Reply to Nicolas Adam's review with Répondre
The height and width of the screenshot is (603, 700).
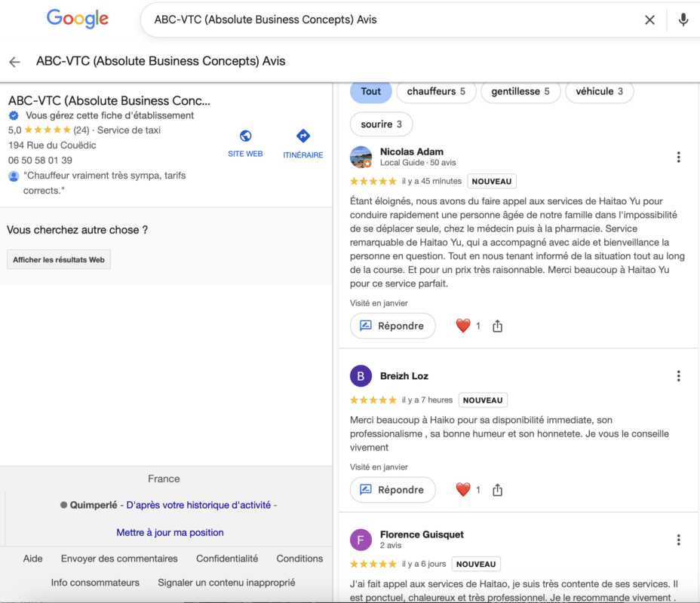(393, 326)
